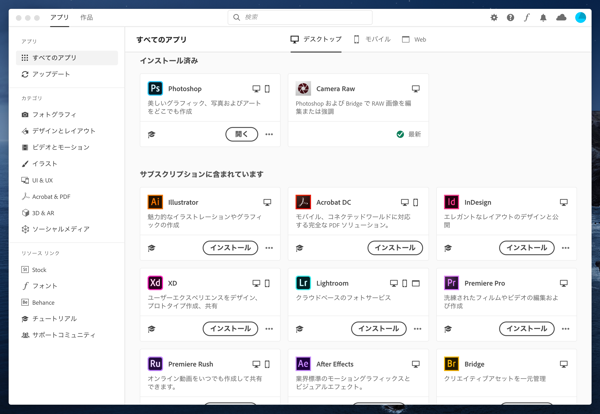Click the Illustrator Ai app icon
The width and height of the screenshot is (600, 414).
(155, 202)
